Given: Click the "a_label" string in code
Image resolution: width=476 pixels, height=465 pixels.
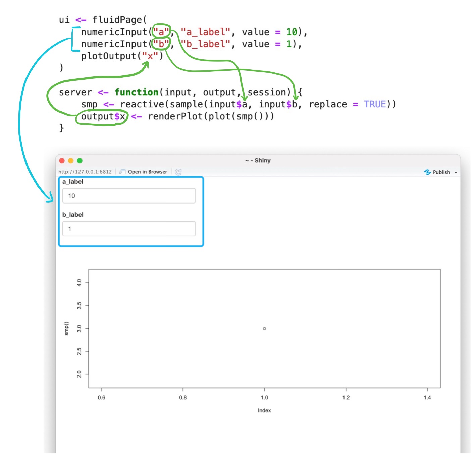Looking at the screenshot, I should point(206,32).
